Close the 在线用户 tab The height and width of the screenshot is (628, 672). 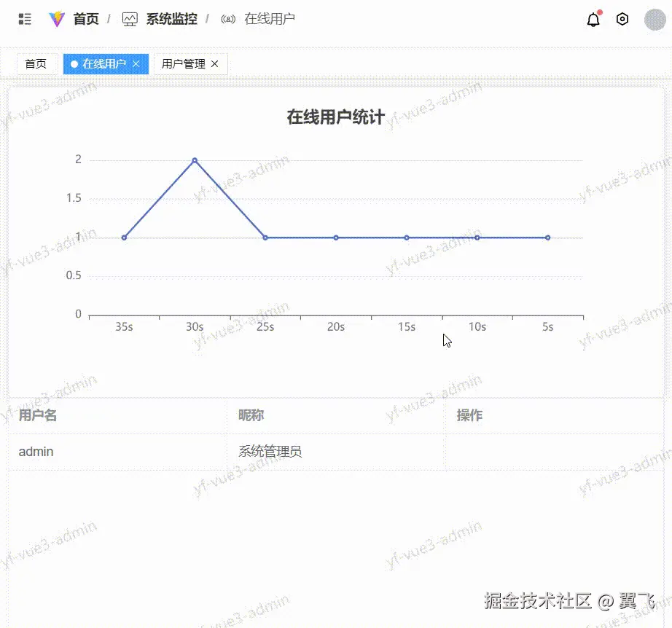click(136, 64)
